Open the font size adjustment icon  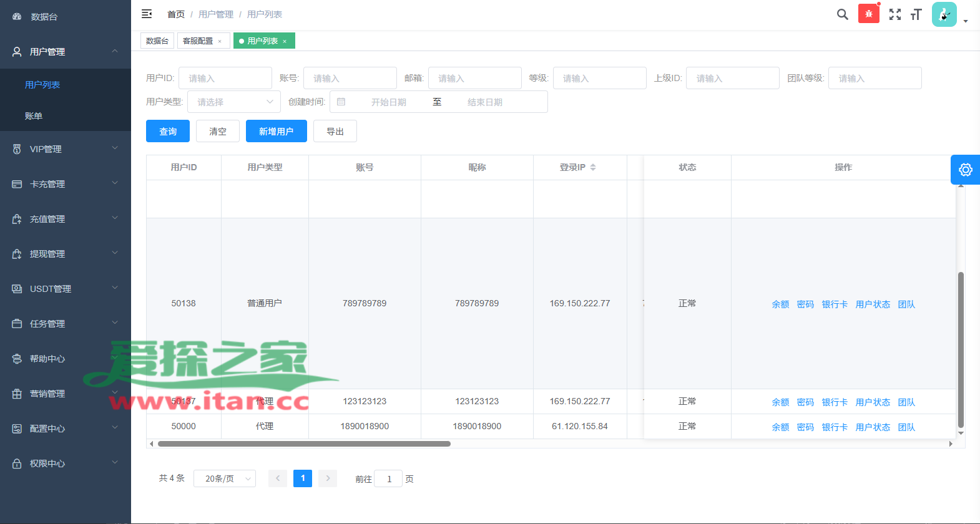coord(916,14)
